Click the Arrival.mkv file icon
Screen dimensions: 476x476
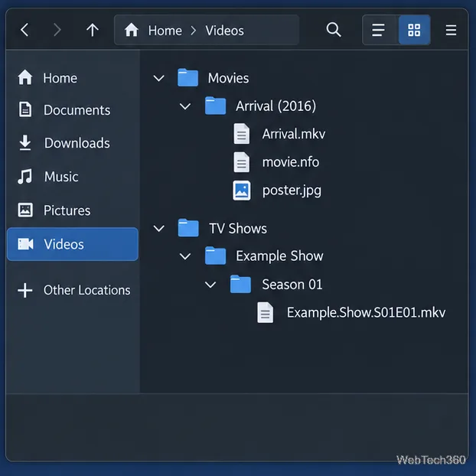[x=241, y=134]
